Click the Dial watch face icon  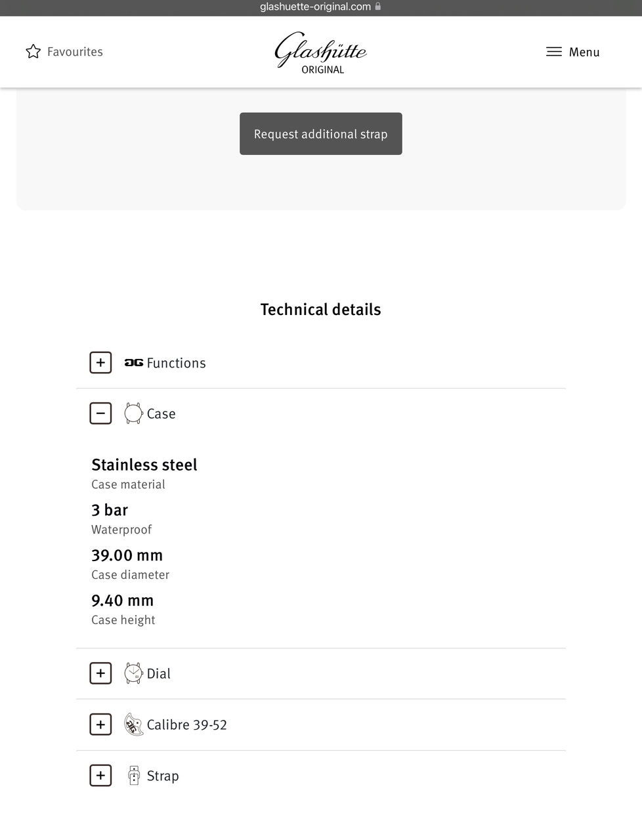click(x=133, y=673)
